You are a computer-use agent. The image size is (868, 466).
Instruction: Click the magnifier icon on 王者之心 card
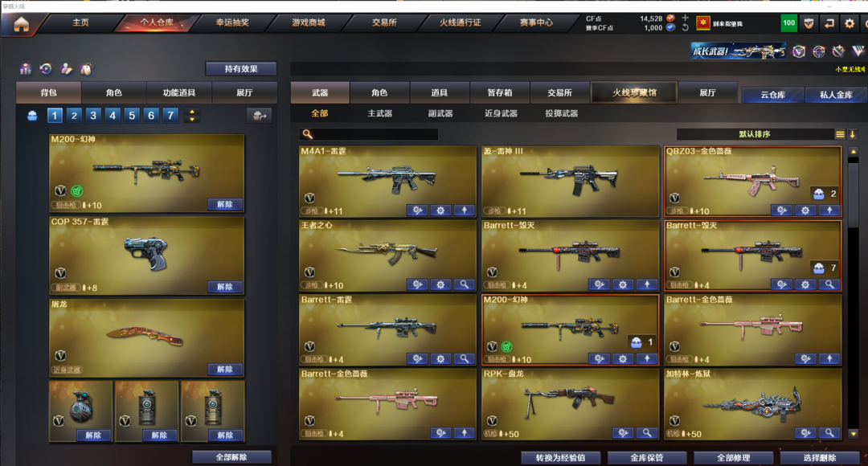[x=464, y=284]
